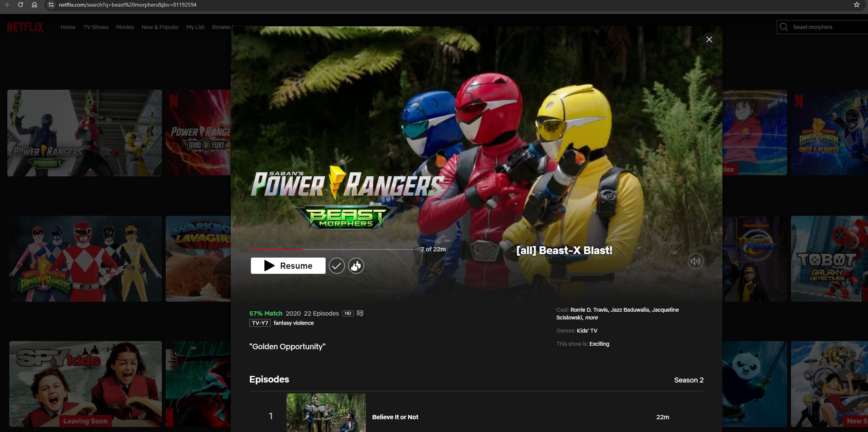Remove show from My List via checkmark
The width and height of the screenshot is (868, 432).
pyautogui.click(x=336, y=266)
